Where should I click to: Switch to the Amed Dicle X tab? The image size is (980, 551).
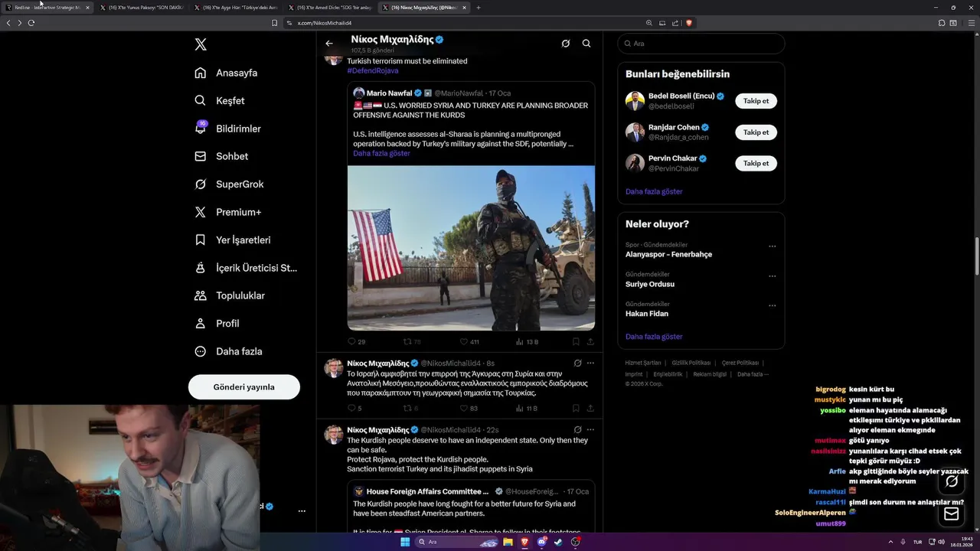point(330,8)
